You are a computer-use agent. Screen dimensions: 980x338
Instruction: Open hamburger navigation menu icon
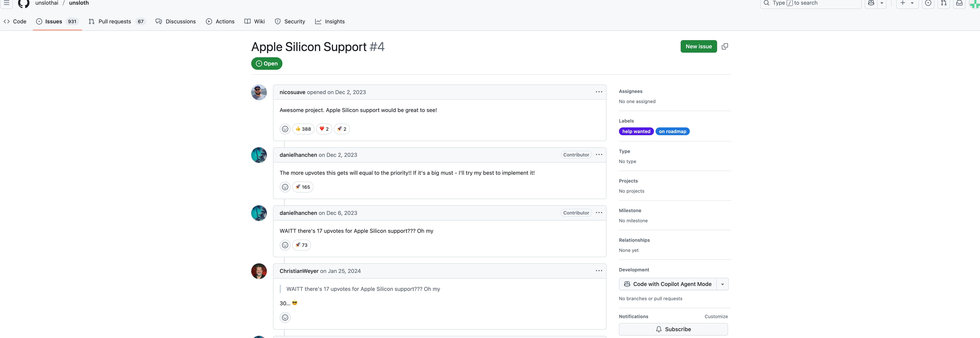click(x=6, y=3)
